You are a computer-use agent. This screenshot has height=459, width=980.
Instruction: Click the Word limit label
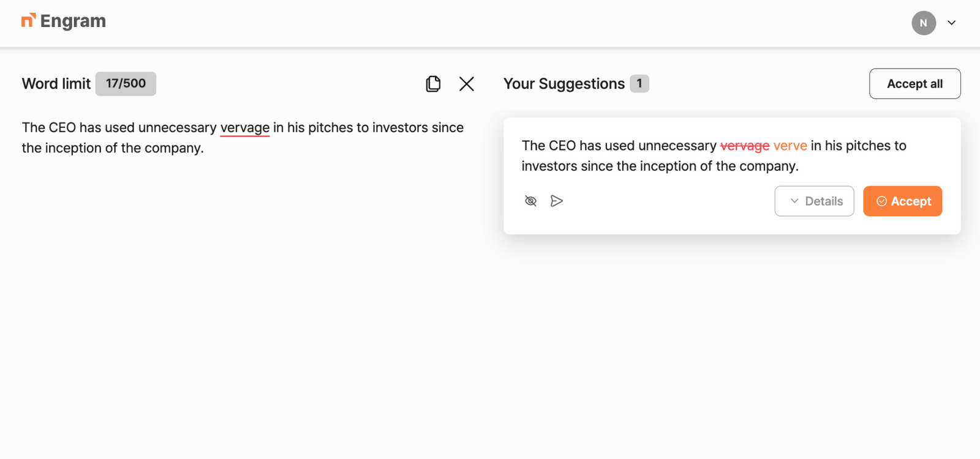[56, 84]
